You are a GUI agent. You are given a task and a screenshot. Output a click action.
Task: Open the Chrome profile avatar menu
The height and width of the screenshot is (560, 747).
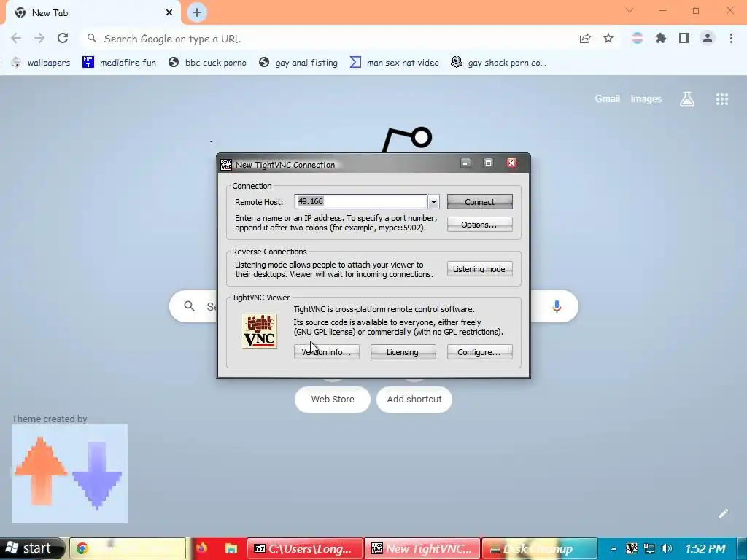708,38
